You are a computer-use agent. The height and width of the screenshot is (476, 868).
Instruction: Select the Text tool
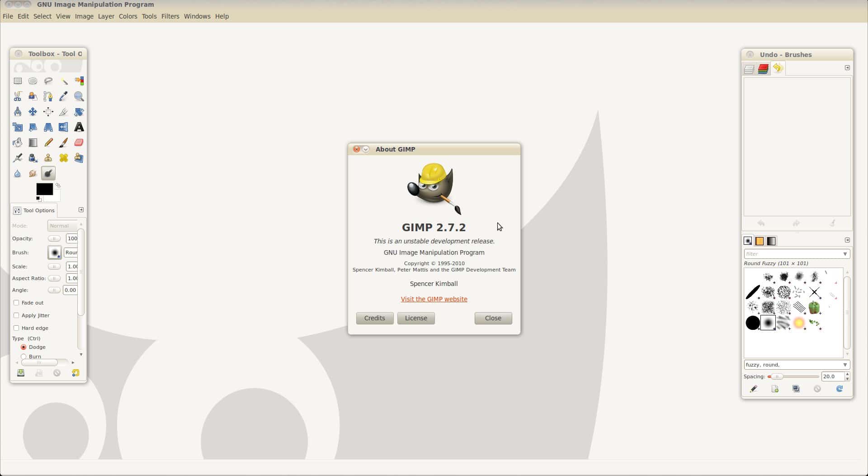coord(79,127)
